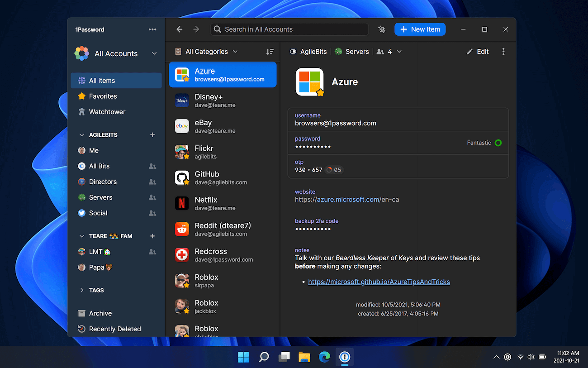Click the plus icon beside AGILEBITS
Screen dimensions: 588x368
point(152,134)
